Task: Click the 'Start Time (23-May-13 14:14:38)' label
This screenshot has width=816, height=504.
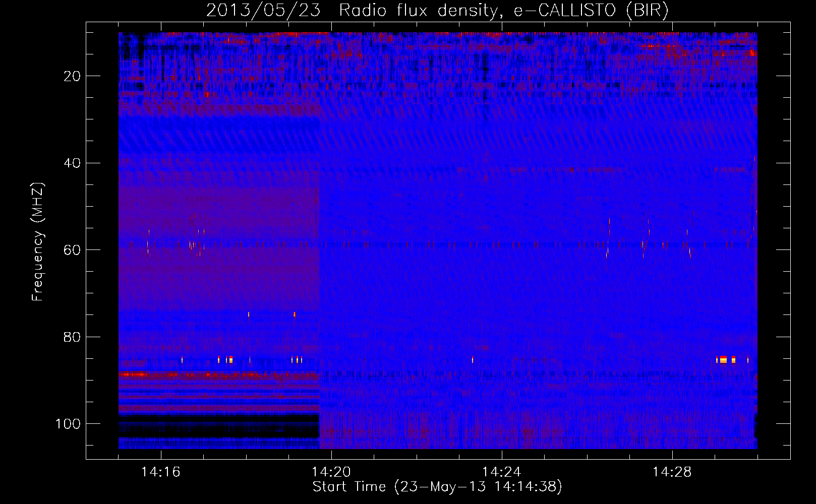Action: 437,487
